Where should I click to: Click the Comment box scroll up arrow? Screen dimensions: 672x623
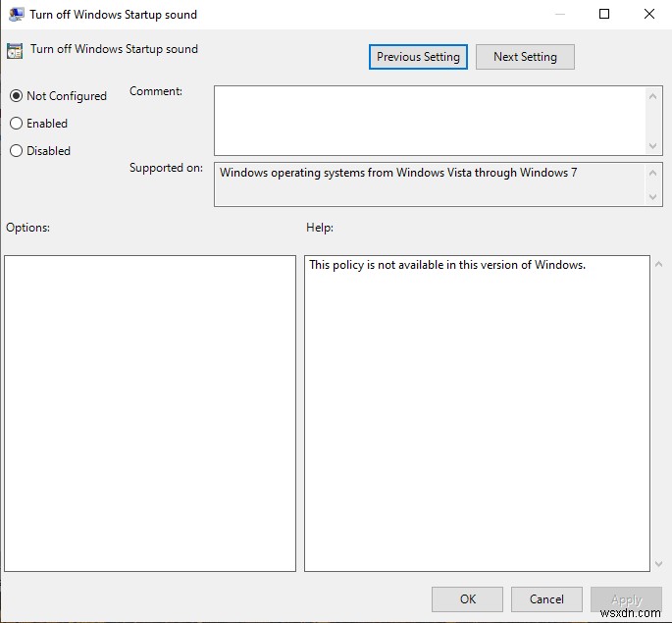click(x=652, y=96)
